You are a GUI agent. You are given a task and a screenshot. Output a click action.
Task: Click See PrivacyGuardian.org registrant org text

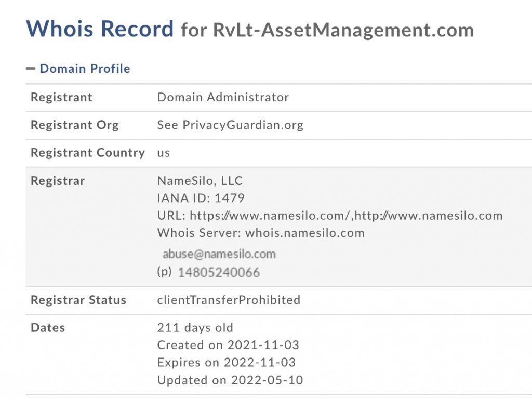pyautogui.click(x=230, y=125)
